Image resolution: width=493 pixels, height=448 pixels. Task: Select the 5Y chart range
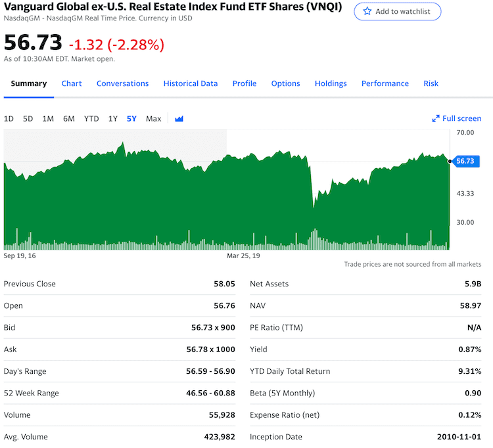click(131, 119)
